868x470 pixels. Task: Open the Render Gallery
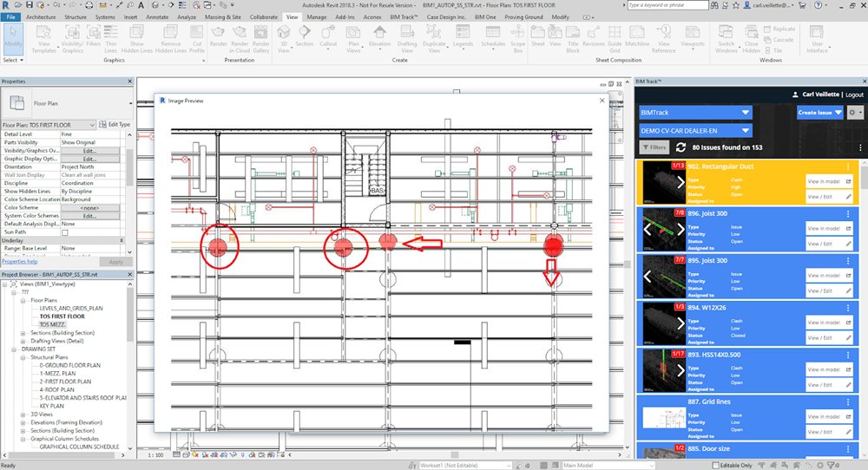point(260,39)
